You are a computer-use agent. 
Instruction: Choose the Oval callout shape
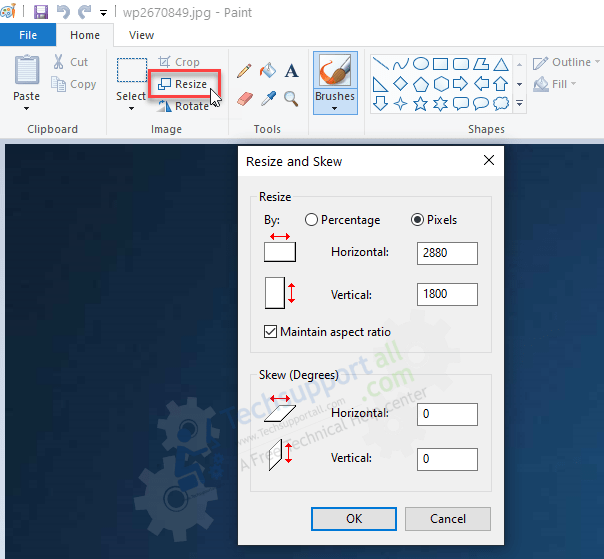pyautogui.click(x=481, y=104)
